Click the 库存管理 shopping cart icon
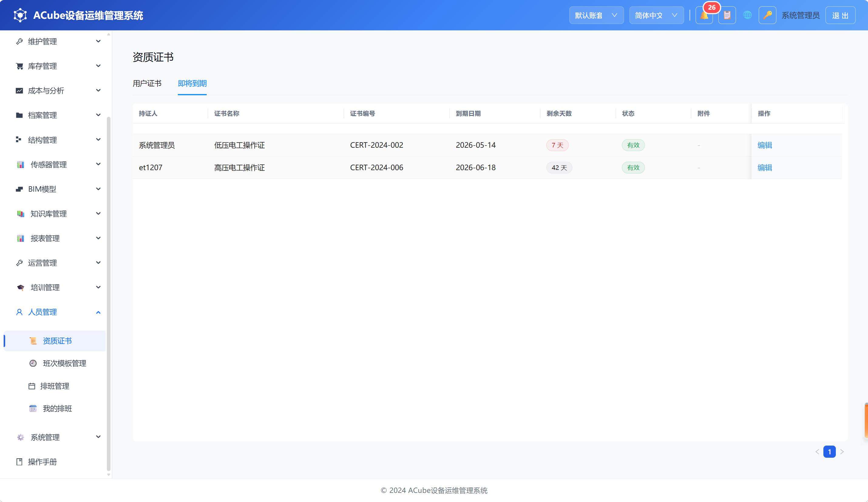Image resolution: width=868 pixels, height=502 pixels. coord(20,66)
